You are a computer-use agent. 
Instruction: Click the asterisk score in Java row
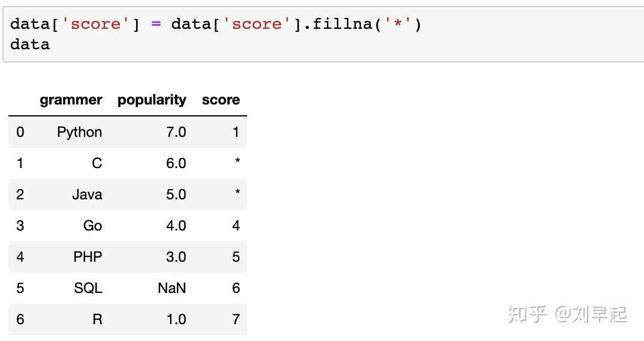pos(237,193)
